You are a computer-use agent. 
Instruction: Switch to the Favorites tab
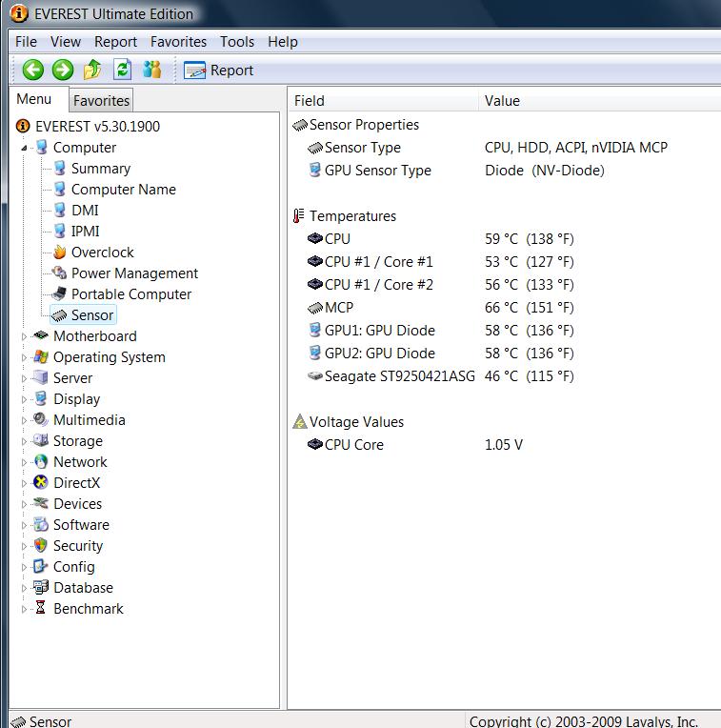(x=101, y=100)
